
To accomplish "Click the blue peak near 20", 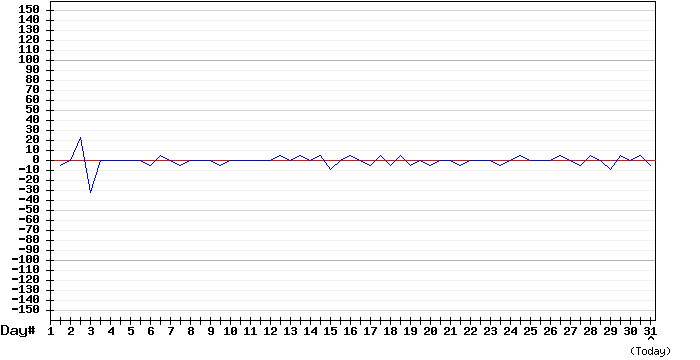I will coord(81,138).
